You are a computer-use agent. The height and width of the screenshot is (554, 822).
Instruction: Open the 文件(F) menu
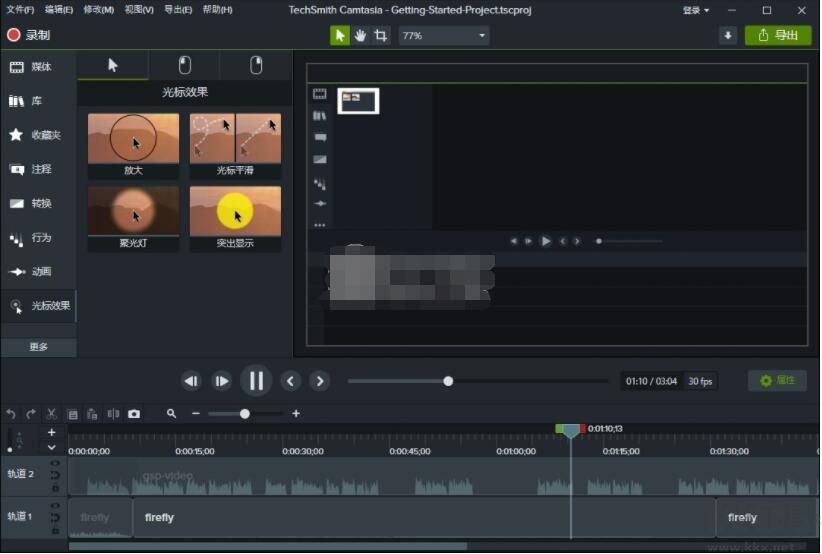pyautogui.click(x=20, y=10)
